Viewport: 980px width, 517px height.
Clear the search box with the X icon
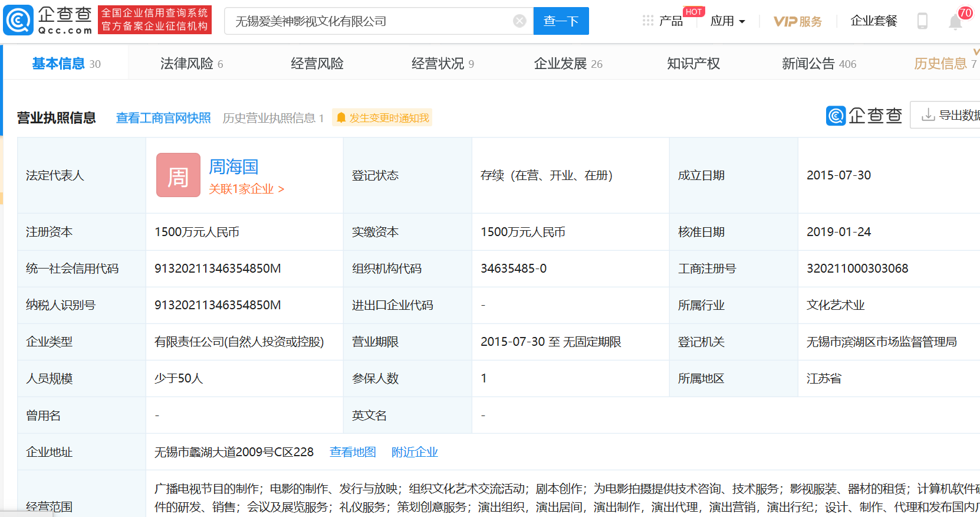click(x=519, y=21)
